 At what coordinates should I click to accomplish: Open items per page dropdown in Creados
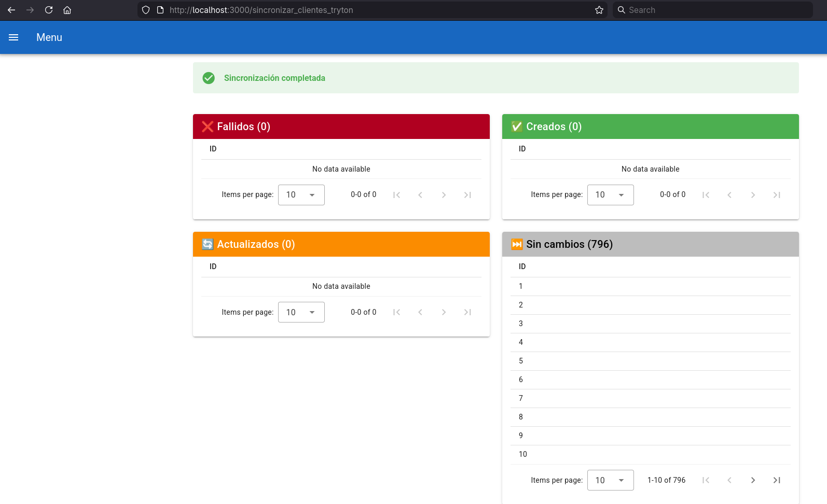coord(610,195)
